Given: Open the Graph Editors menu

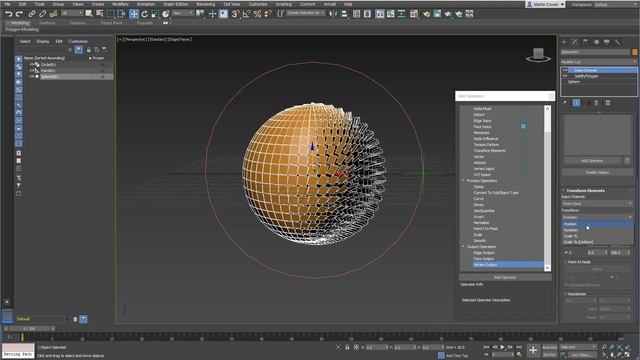Looking at the screenshot, I should point(176,4).
